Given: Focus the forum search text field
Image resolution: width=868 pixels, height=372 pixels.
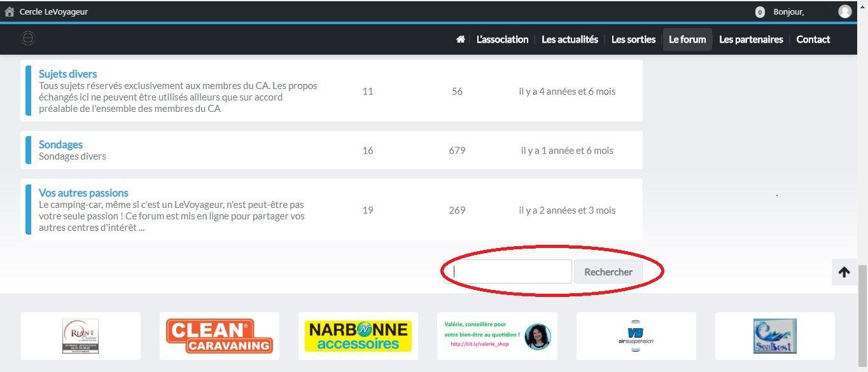Looking at the screenshot, I should pyautogui.click(x=507, y=272).
